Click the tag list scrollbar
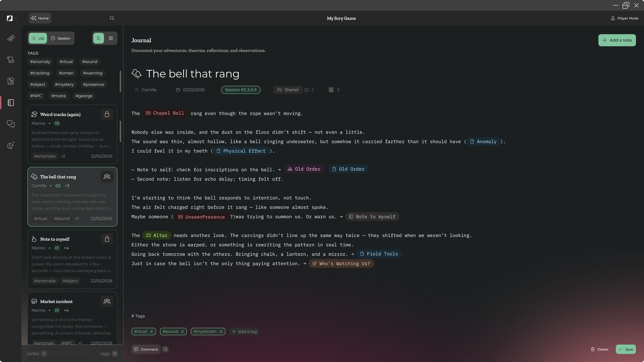The width and height of the screenshot is (644, 362). point(120,81)
